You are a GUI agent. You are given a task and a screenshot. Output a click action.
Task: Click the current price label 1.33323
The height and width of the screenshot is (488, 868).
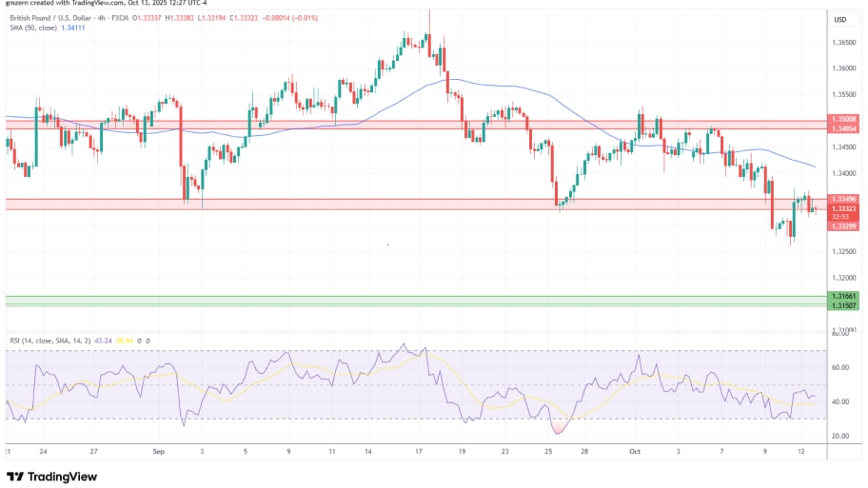[843, 207]
